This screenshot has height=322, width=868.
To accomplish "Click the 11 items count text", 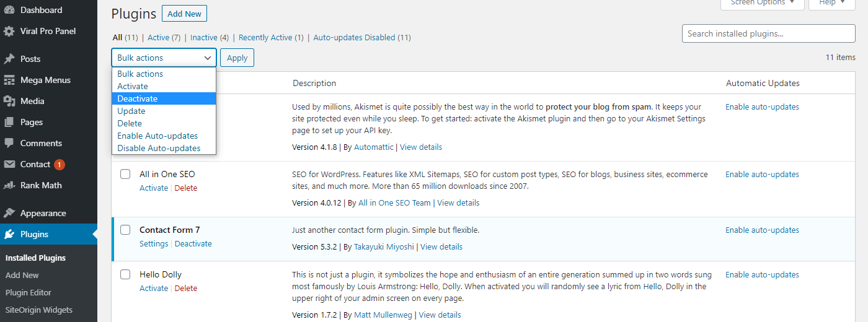I will click(x=840, y=57).
